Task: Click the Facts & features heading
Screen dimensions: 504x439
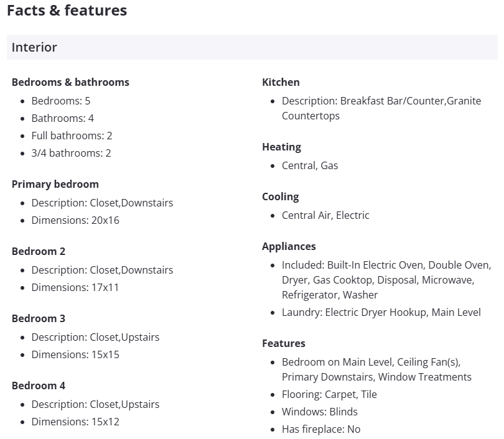Action: [67, 11]
